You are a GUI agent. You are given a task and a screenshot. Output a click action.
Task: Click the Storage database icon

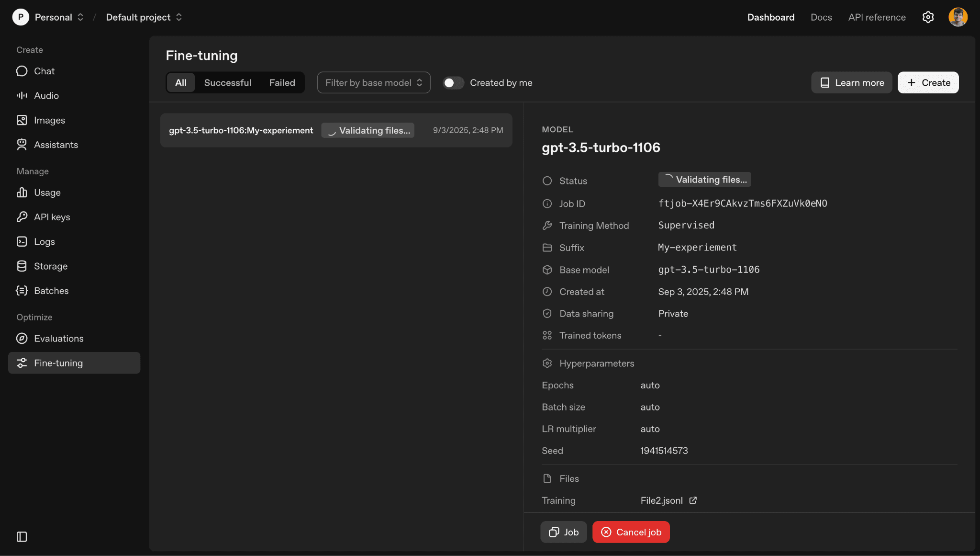(22, 266)
